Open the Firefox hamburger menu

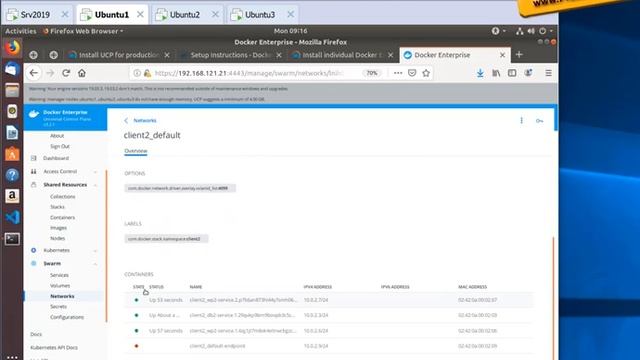click(x=548, y=73)
